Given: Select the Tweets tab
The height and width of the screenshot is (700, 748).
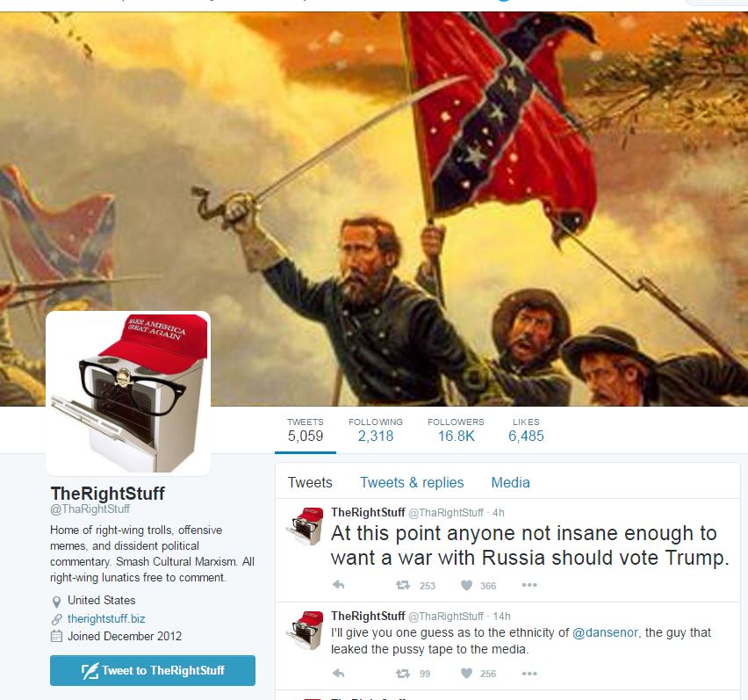Looking at the screenshot, I should [x=310, y=482].
